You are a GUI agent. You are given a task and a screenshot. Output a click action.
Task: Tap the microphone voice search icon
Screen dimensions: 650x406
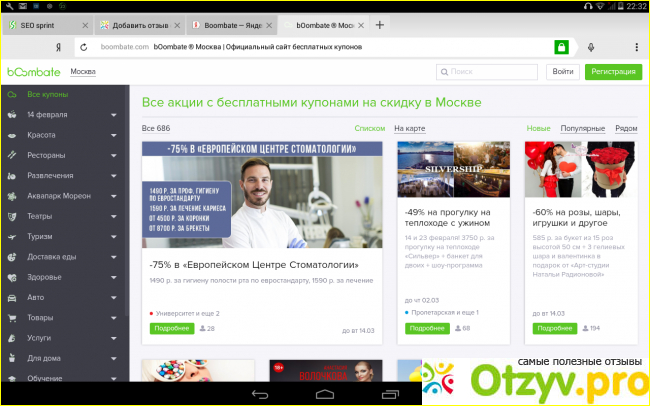pos(591,47)
